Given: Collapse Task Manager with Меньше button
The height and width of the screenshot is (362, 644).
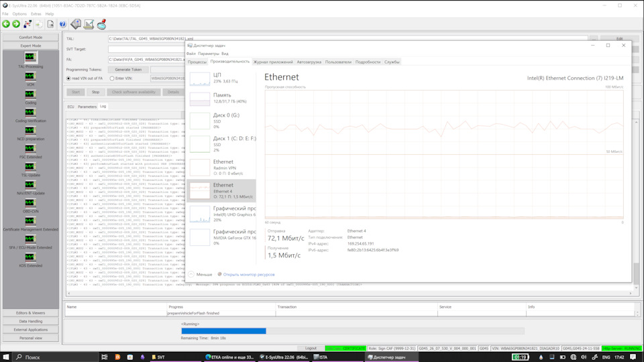Looking at the screenshot, I should [201, 274].
